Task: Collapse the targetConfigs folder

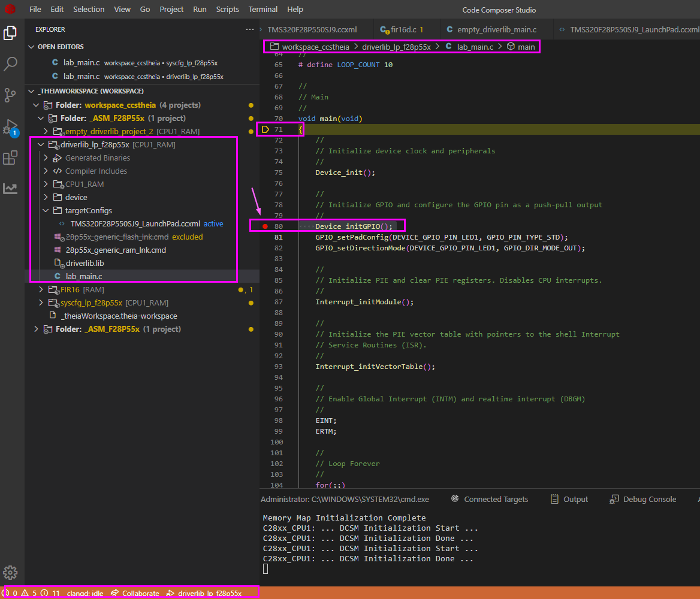Action: click(46, 211)
